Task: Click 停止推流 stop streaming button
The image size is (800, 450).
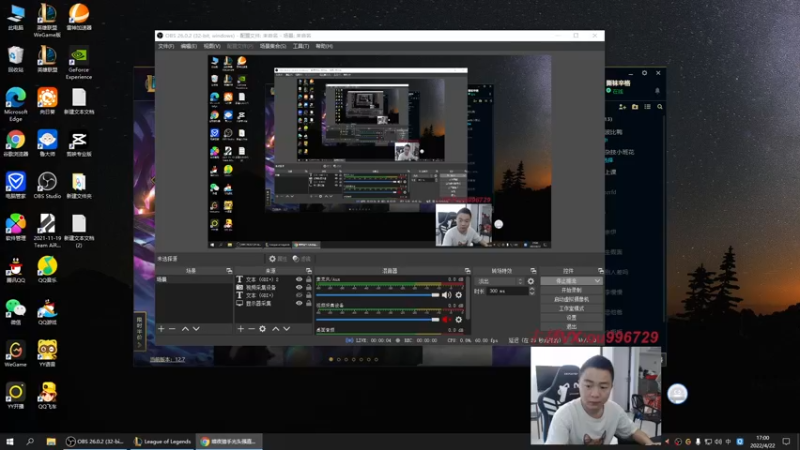Action: [x=567, y=281]
